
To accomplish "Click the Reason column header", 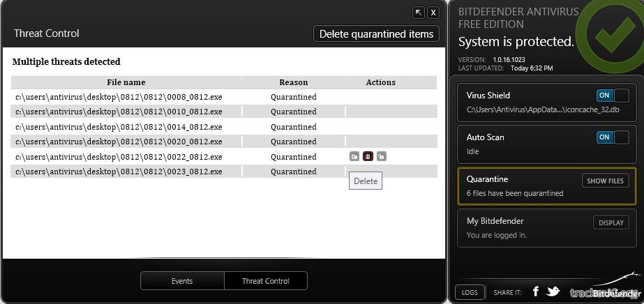I will click(293, 82).
